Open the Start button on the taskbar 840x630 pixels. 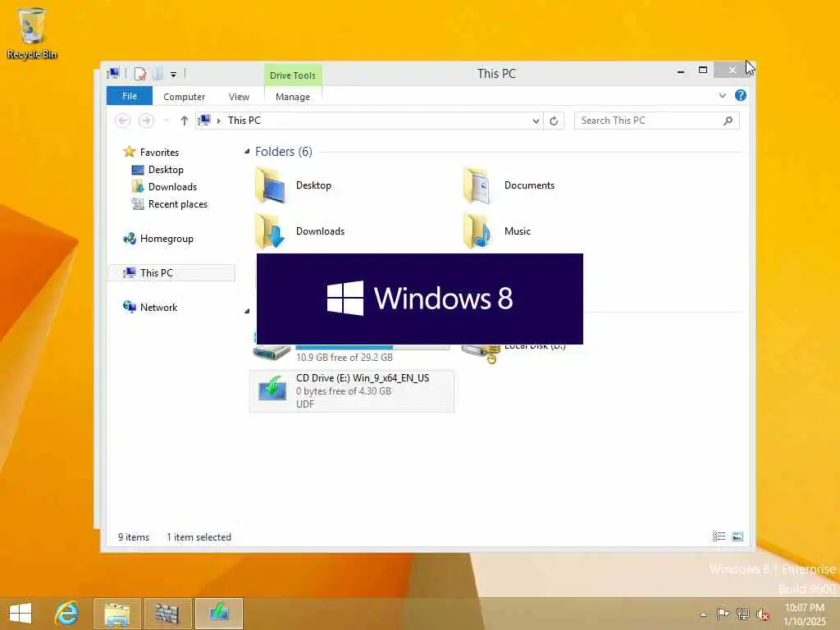click(21, 613)
